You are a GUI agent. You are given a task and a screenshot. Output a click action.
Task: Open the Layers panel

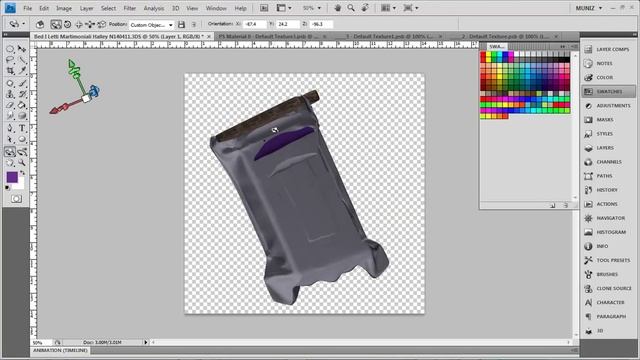tap(609, 148)
